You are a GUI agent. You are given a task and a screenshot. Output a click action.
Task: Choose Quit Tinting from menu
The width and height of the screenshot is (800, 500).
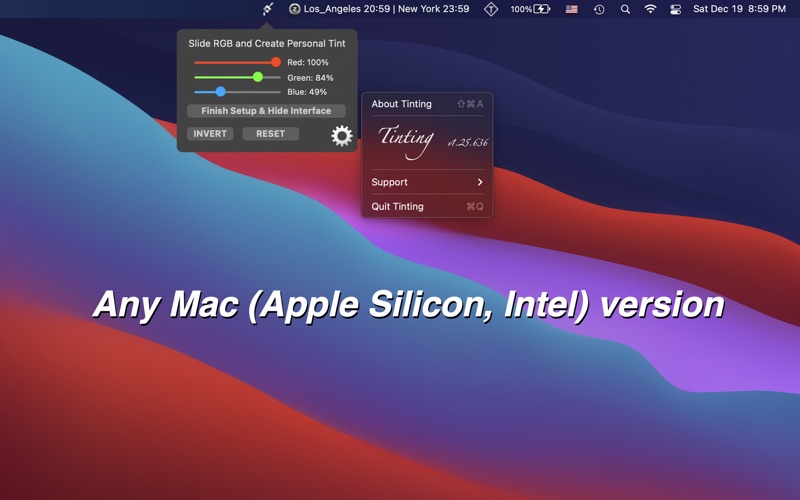(x=427, y=207)
